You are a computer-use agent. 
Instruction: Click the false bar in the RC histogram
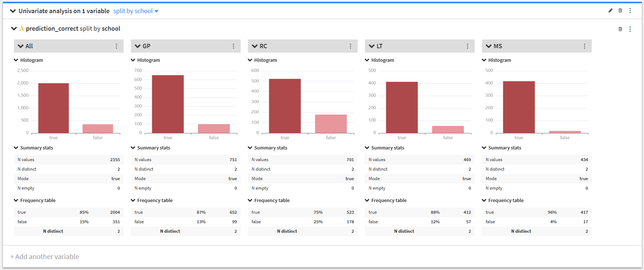pos(331,124)
